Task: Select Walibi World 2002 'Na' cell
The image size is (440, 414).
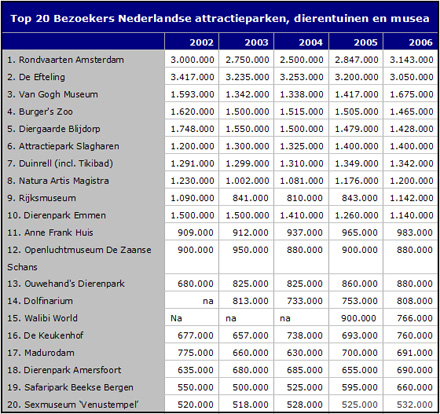Action: click(x=176, y=318)
